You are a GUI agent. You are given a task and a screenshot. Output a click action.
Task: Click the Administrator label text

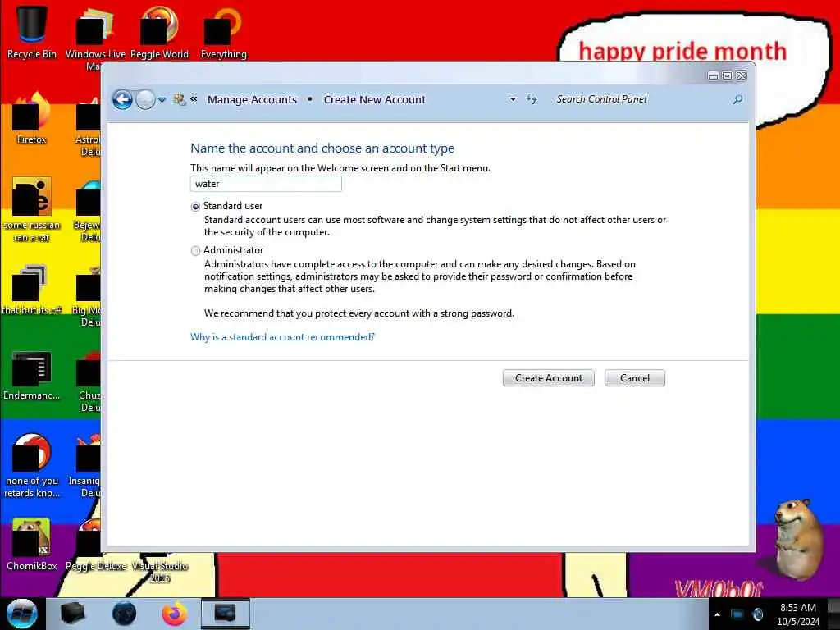(234, 250)
